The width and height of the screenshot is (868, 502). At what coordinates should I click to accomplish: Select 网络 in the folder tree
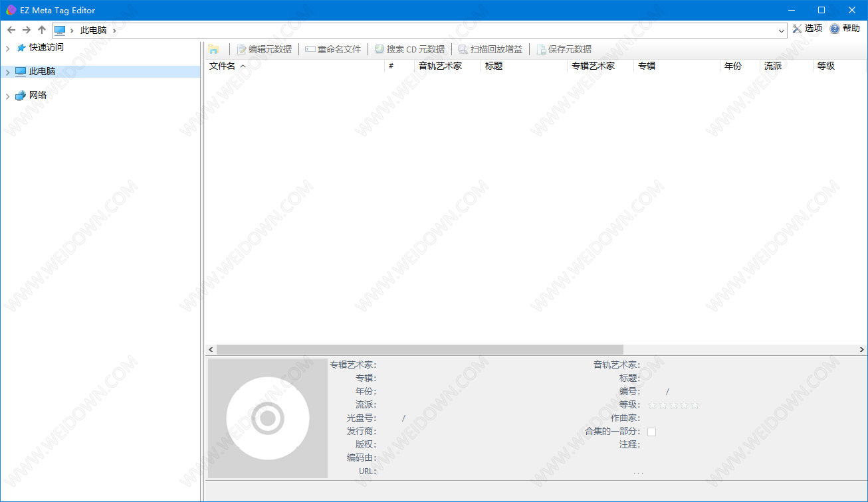(x=38, y=96)
